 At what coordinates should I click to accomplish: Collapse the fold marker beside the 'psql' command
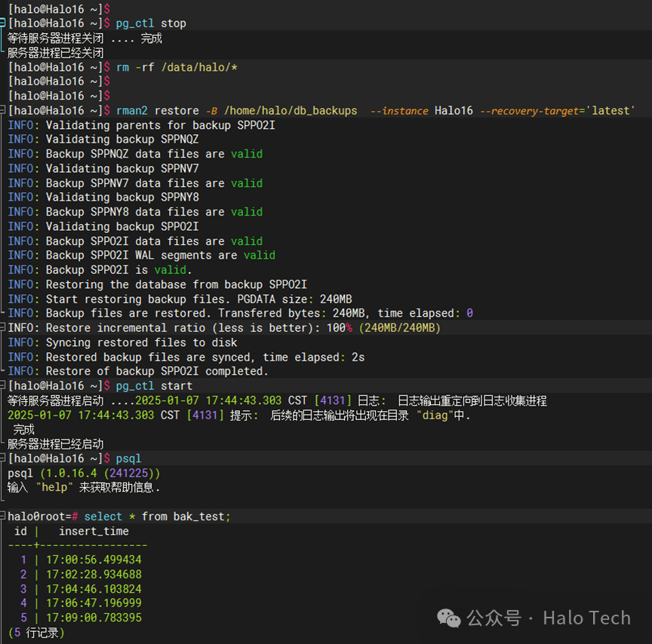tap(2, 458)
